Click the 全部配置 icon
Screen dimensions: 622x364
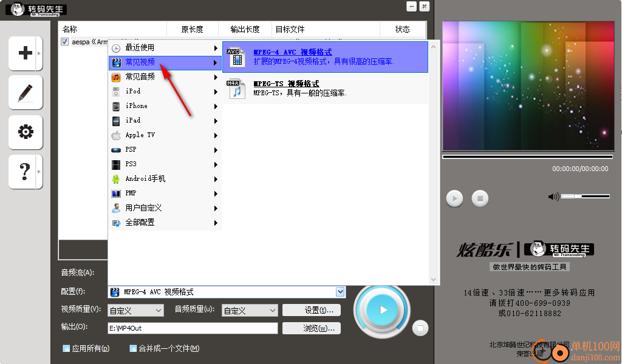point(116,223)
